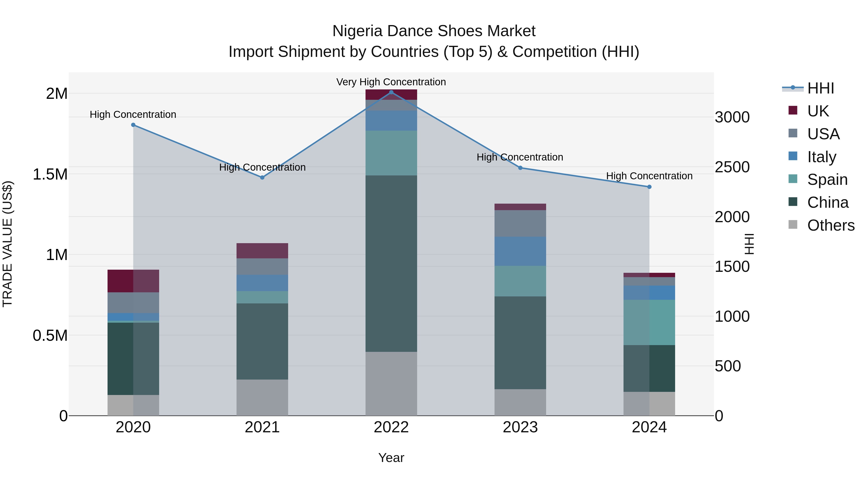Click the 'Year' x-axis title

pos(391,458)
